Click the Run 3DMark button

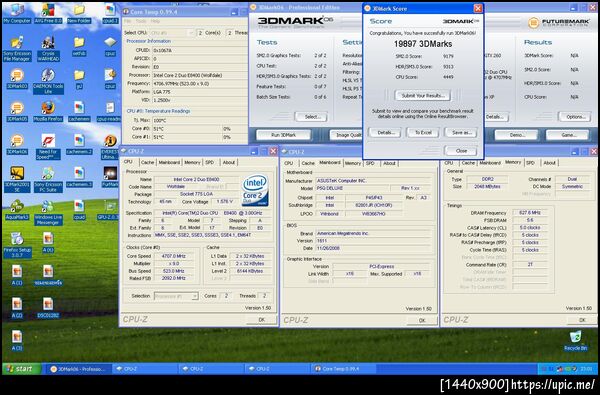[284, 135]
